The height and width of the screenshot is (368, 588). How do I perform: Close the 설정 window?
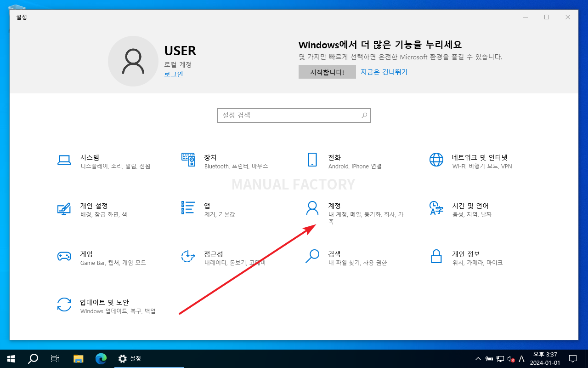point(568,17)
